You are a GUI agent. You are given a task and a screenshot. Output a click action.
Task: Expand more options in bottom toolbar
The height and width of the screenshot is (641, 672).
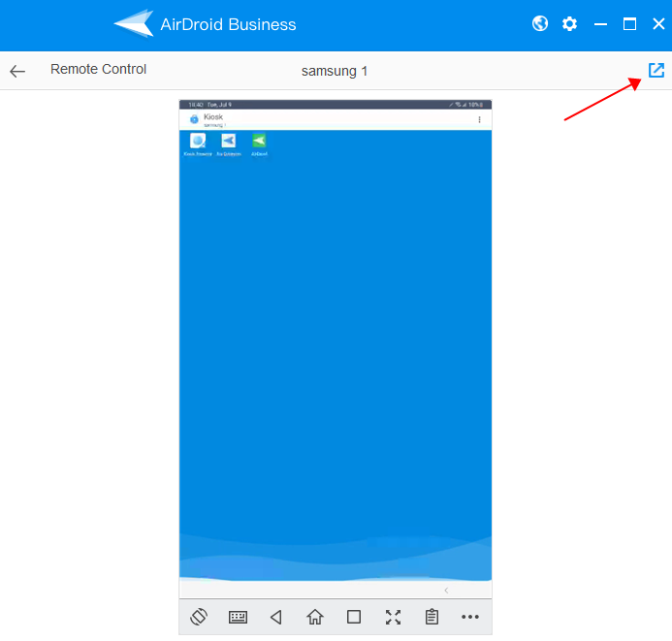coord(470,617)
